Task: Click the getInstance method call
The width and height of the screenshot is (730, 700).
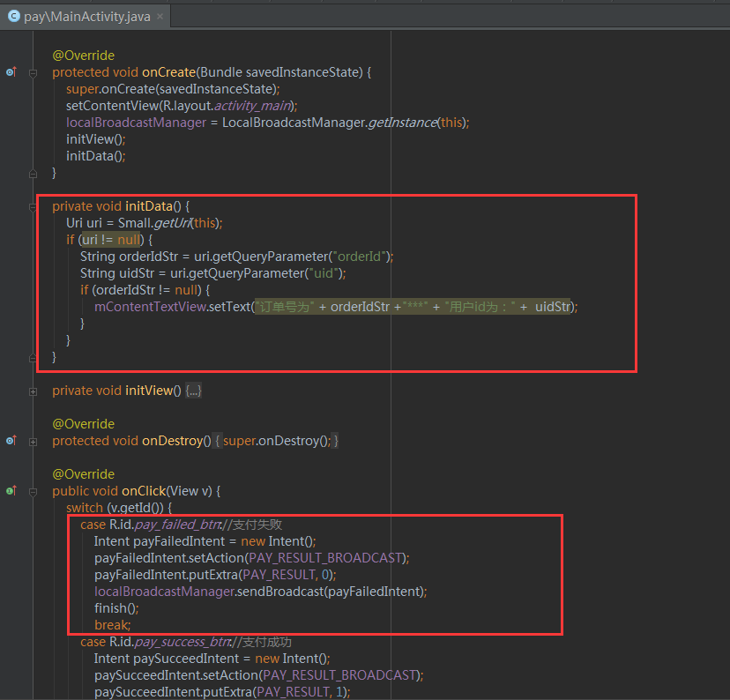Action: (x=402, y=123)
